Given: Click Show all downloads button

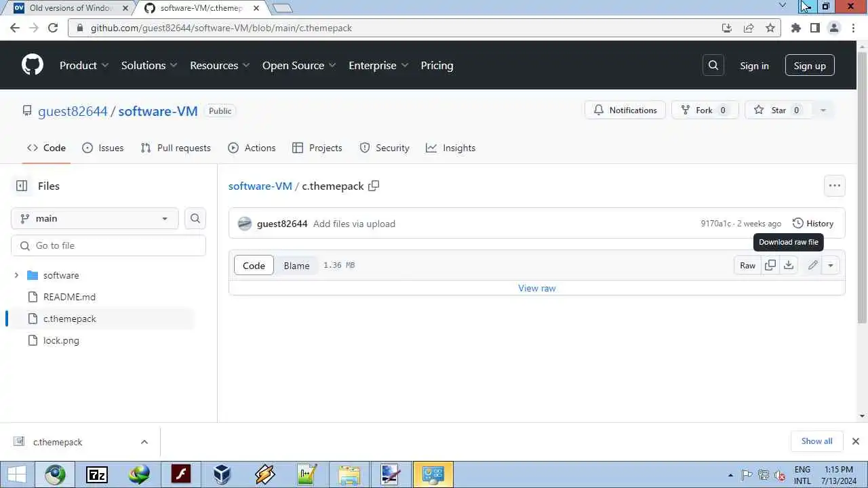Looking at the screenshot, I should tap(816, 441).
